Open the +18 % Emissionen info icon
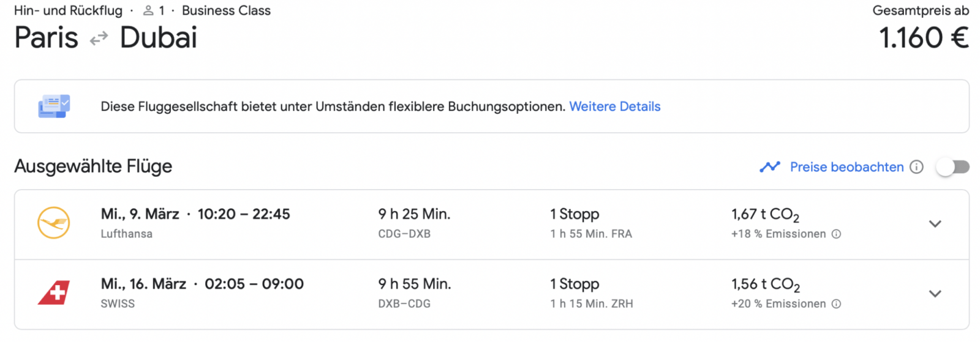 tap(836, 234)
